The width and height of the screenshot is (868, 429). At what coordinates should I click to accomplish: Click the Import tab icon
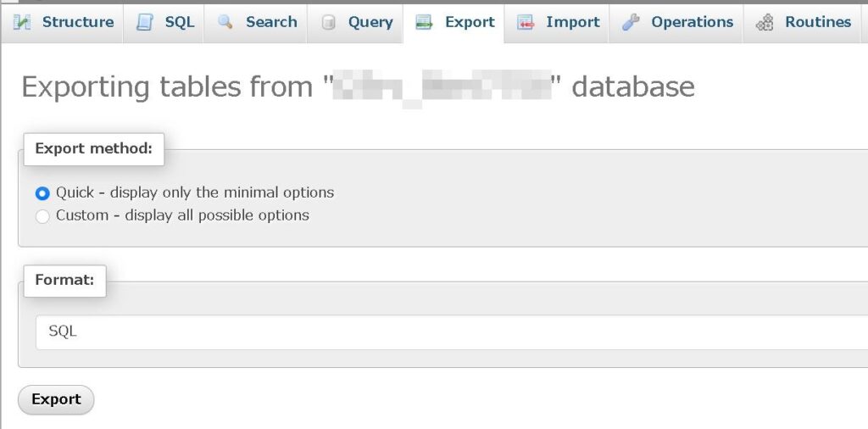click(526, 23)
